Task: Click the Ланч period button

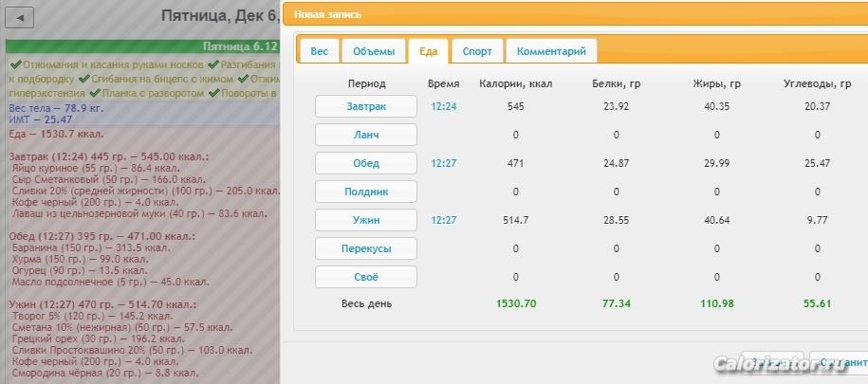Action: 366,135
